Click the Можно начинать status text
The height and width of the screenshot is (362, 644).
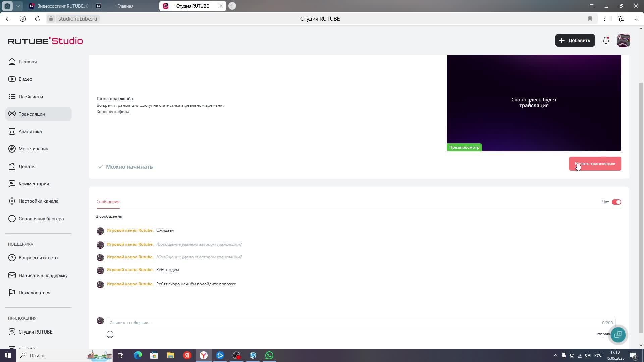[129, 167]
